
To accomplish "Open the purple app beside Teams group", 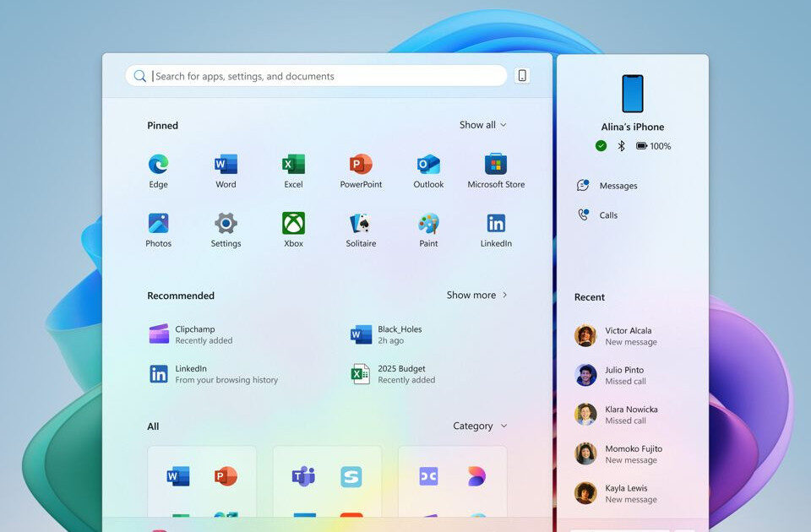I will click(x=429, y=476).
